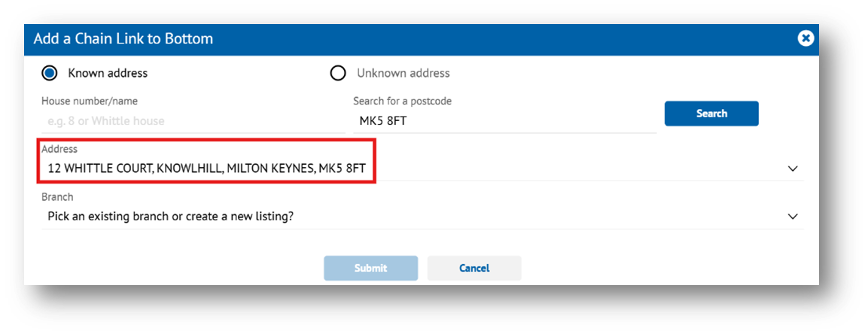Click the Search for a postcode label
Image resolution: width=868 pixels, height=334 pixels.
pos(402,102)
